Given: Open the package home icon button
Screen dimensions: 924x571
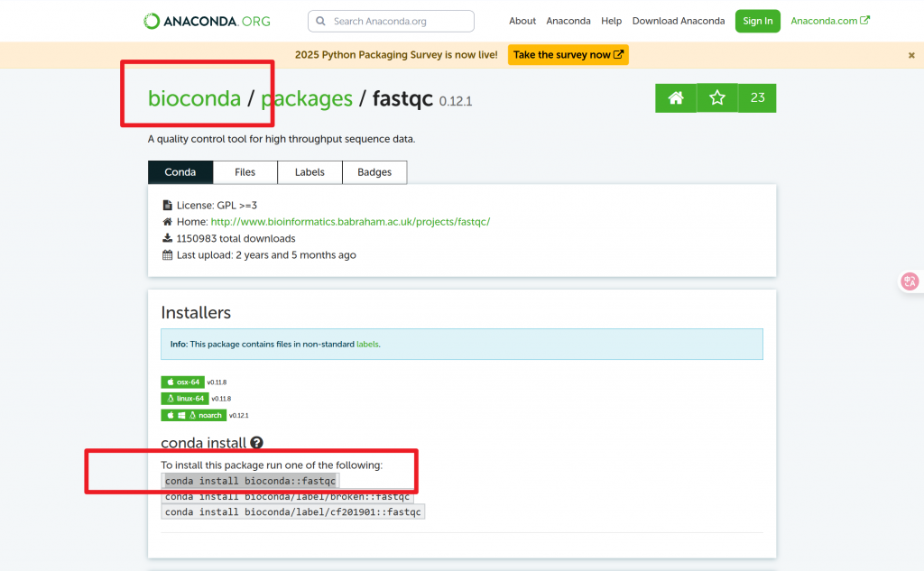Looking at the screenshot, I should 676,97.
